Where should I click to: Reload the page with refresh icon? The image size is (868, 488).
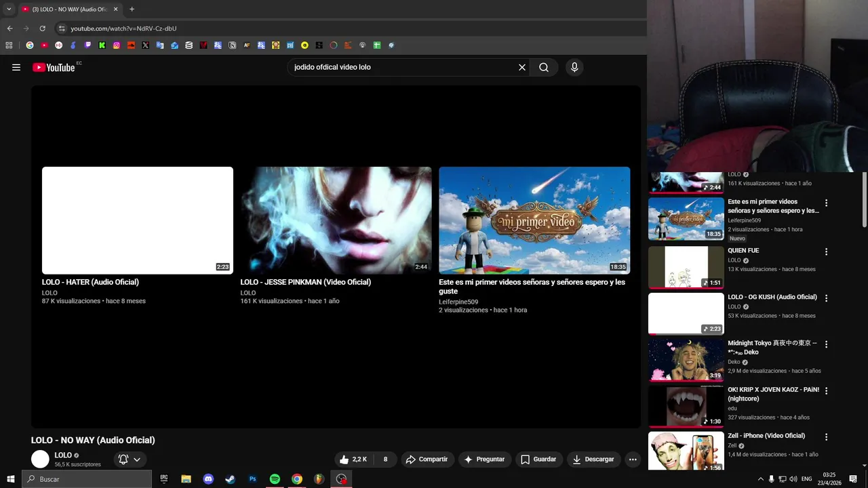[x=42, y=28]
